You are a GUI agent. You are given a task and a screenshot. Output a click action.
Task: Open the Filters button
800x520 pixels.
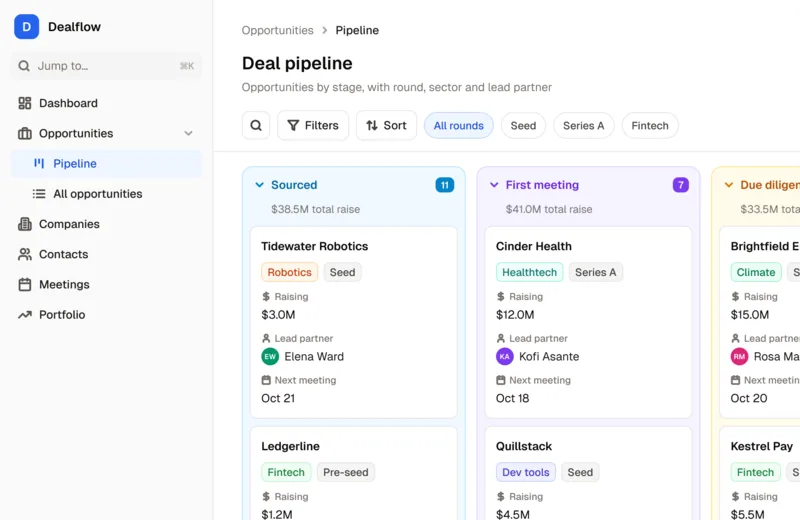tap(313, 125)
